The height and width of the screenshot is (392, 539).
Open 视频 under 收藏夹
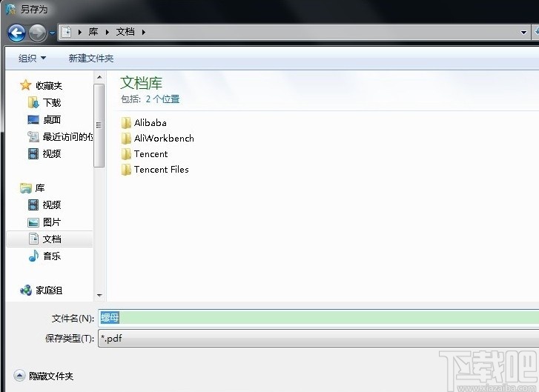pos(52,153)
